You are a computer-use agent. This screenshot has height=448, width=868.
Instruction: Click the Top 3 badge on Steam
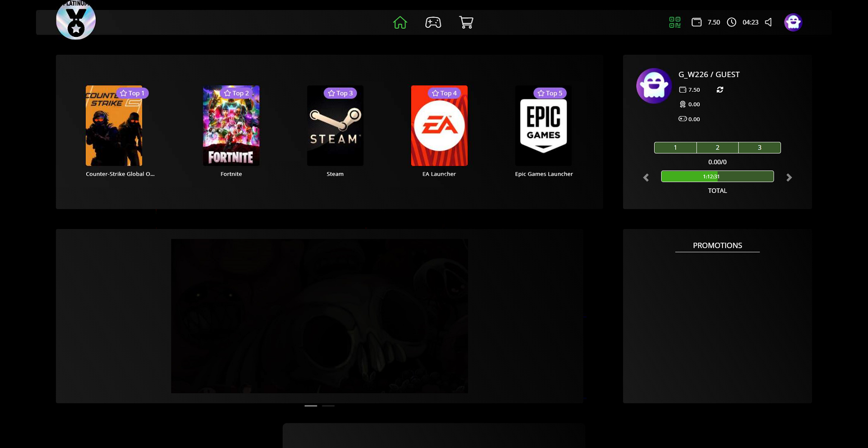(341, 93)
